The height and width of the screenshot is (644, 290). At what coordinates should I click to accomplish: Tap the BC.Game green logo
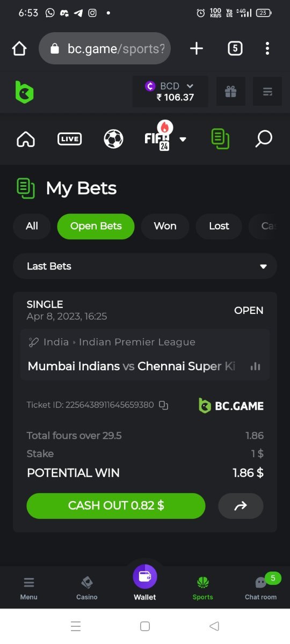[x=24, y=92]
